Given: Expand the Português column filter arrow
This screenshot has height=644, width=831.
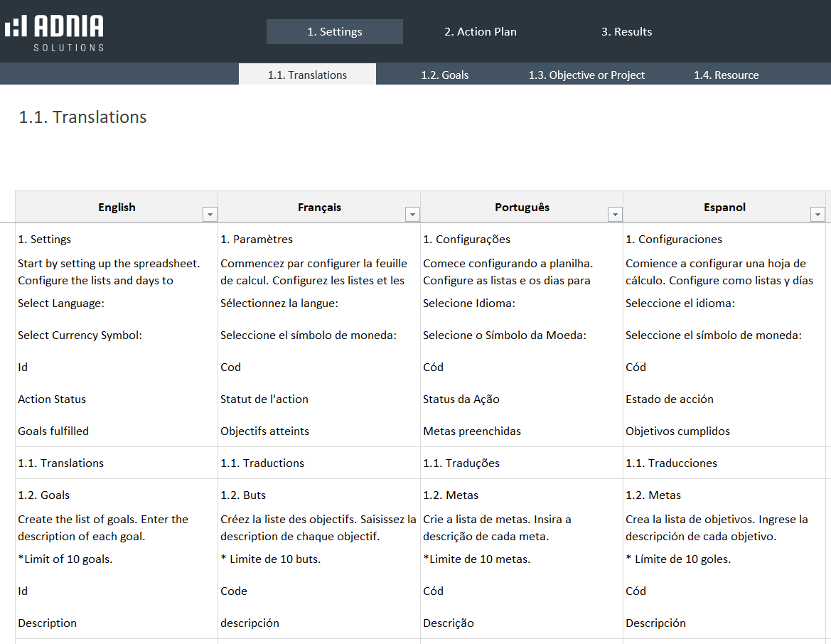Looking at the screenshot, I should click(x=615, y=215).
